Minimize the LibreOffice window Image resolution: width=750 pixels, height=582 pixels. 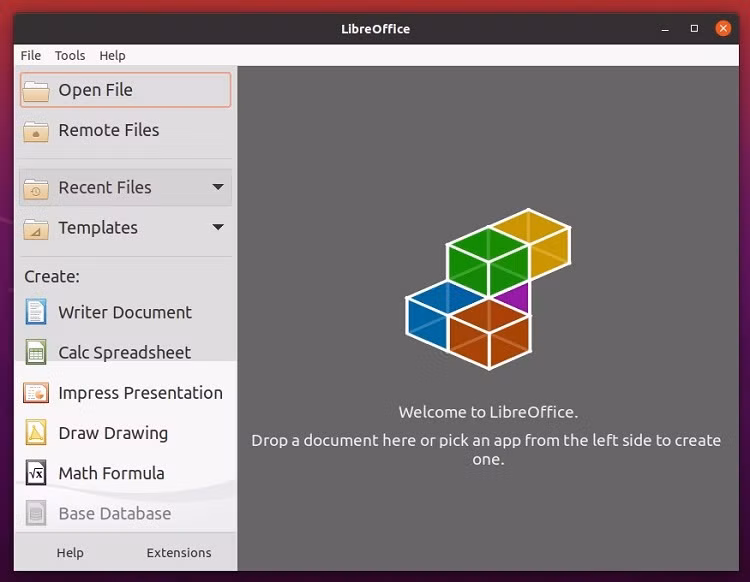[665, 29]
